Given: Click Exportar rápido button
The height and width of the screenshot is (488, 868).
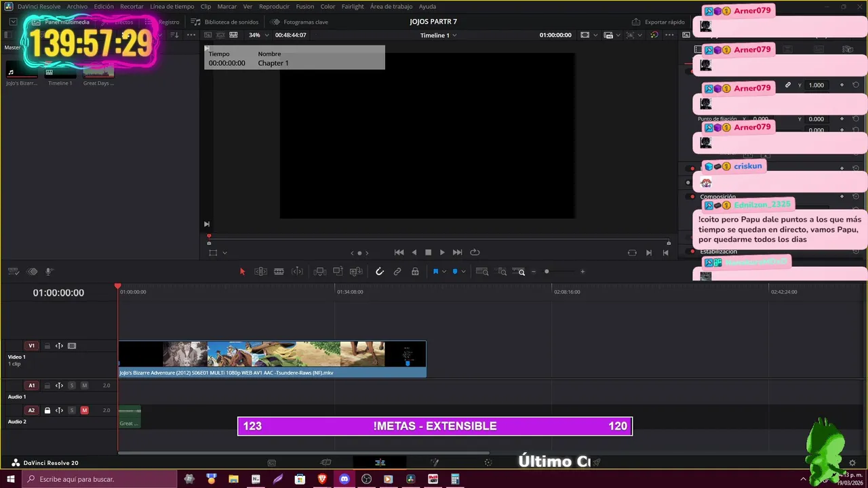Looking at the screenshot, I should point(658,22).
